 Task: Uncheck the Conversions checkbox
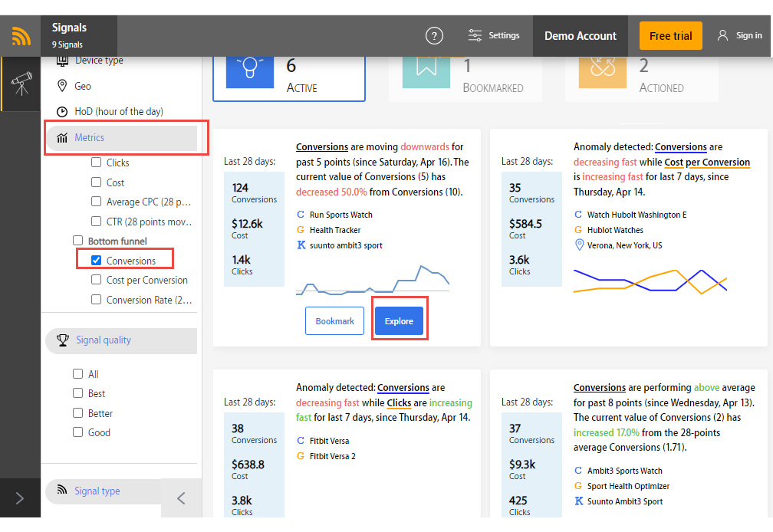[96, 260]
